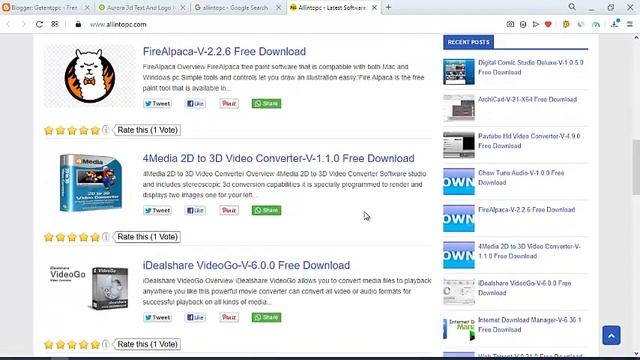Open Pavtube Hd Video Converter recent post
Image resolution: width=640 pixels, height=360 pixels.
point(529,141)
